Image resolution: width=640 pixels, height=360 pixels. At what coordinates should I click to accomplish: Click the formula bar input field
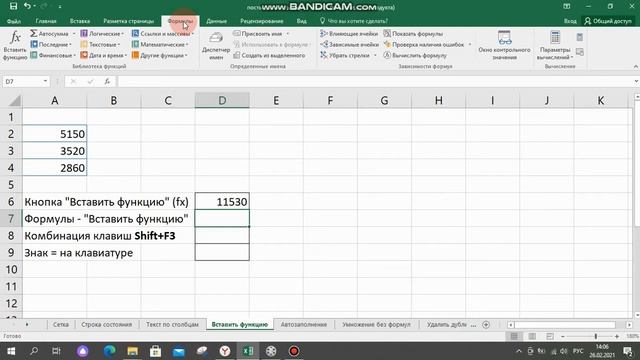375,82
